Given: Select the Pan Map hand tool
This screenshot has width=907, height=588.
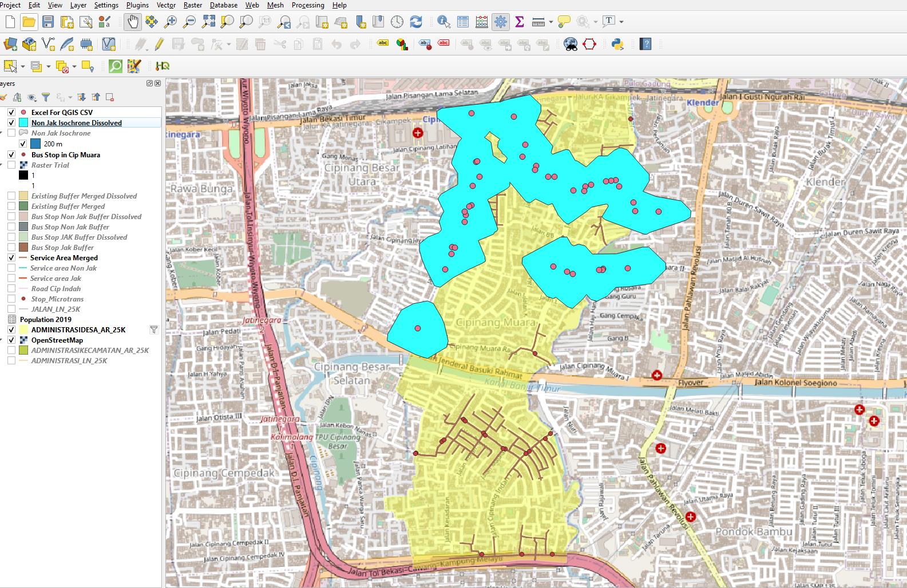Looking at the screenshot, I should [x=132, y=22].
